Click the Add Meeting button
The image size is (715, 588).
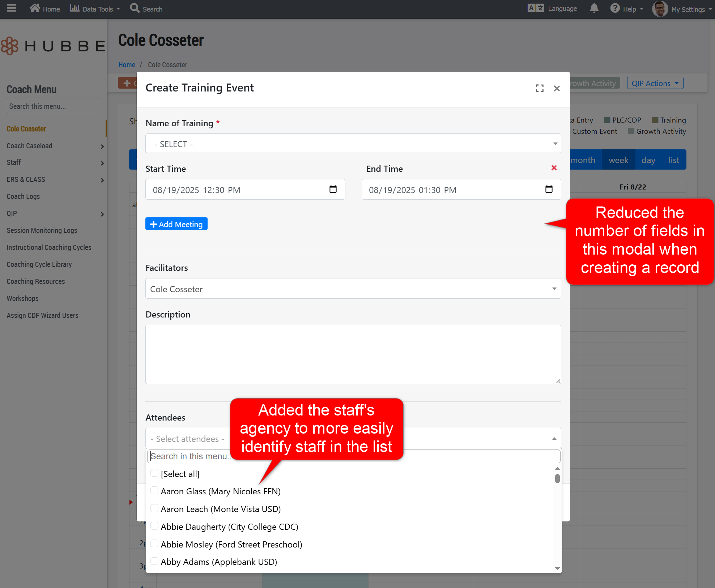pos(176,224)
